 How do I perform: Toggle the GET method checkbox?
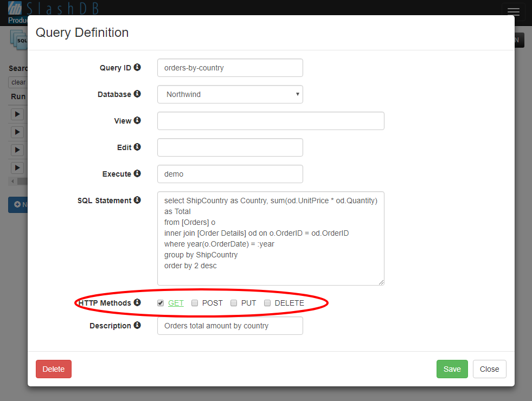(161, 303)
